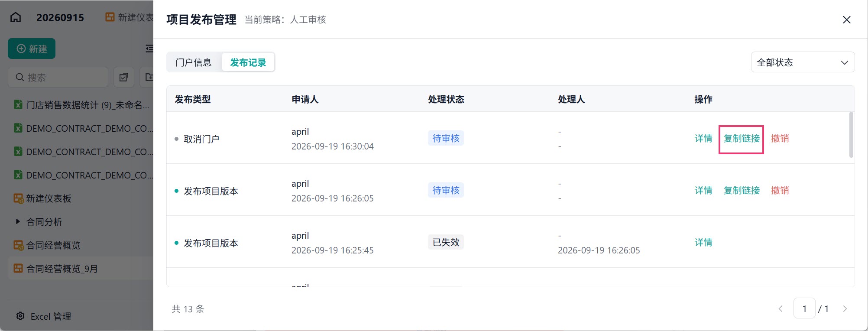
Task: Click the dashboard icon next to 新建仪表板
Action: click(18, 198)
